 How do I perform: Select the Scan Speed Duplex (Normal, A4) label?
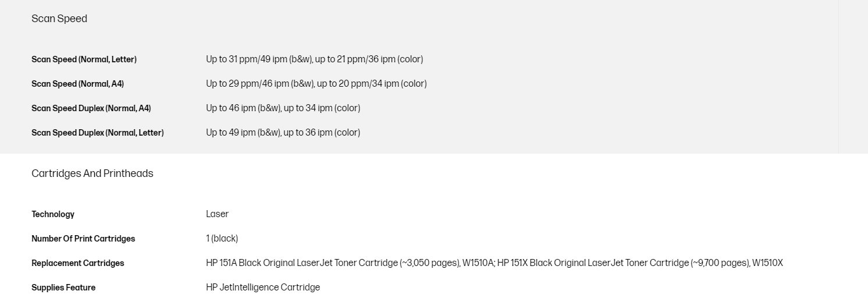(91, 108)
